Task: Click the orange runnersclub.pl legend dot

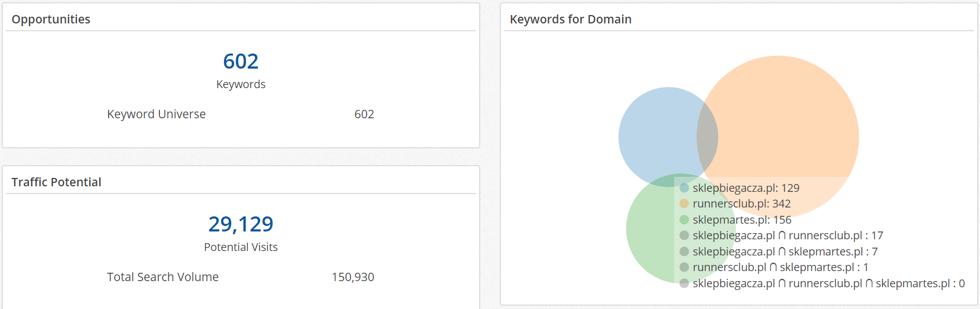Action: 684,204
